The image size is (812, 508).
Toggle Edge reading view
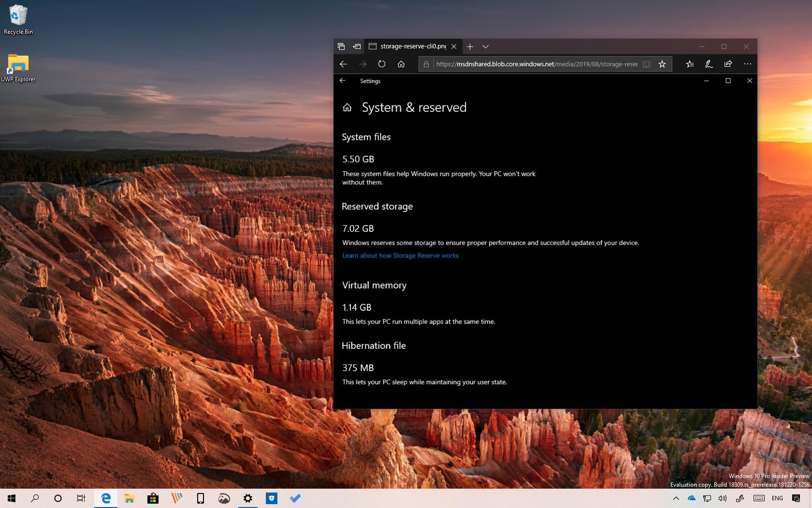click(x=646, y=64)
